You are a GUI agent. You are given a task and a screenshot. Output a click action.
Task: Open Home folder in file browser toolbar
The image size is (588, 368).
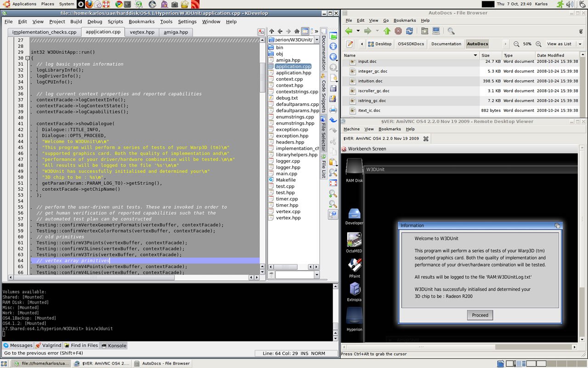point(424,31)
